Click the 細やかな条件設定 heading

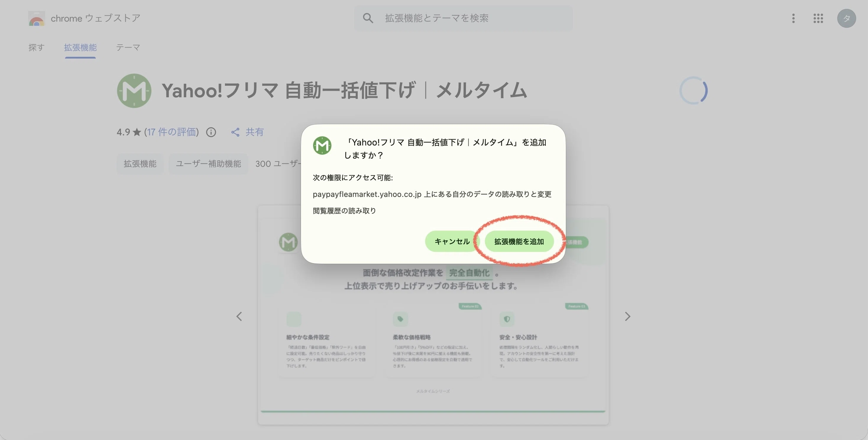click(x=308, y=337)
